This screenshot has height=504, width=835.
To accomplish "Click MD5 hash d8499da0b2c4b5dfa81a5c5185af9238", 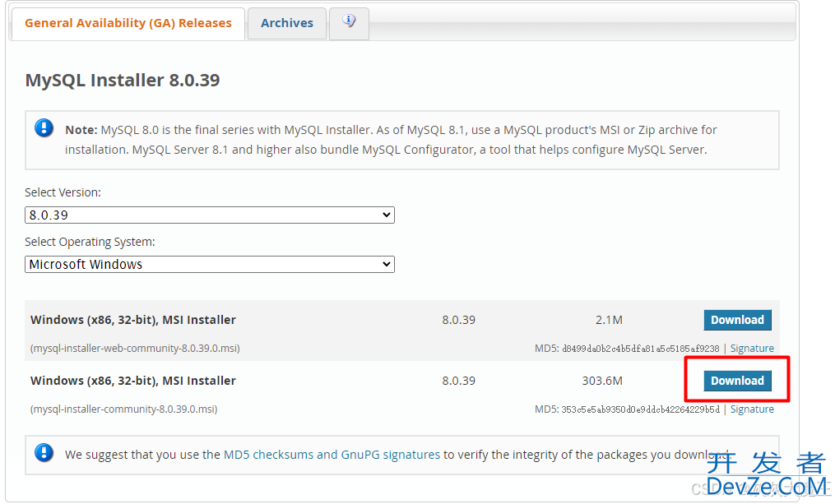I will pyautogui.click(x=641, y=349).
